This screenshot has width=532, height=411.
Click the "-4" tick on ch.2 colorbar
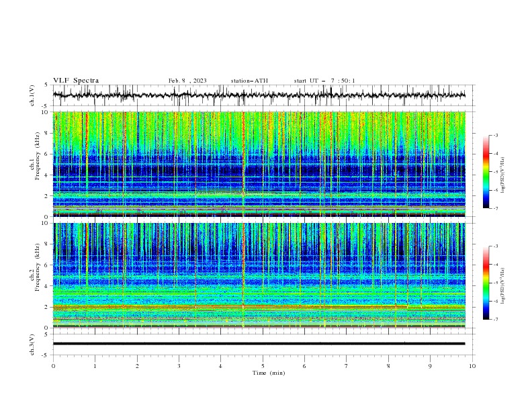pyautogui.click(x=495, y=265)
